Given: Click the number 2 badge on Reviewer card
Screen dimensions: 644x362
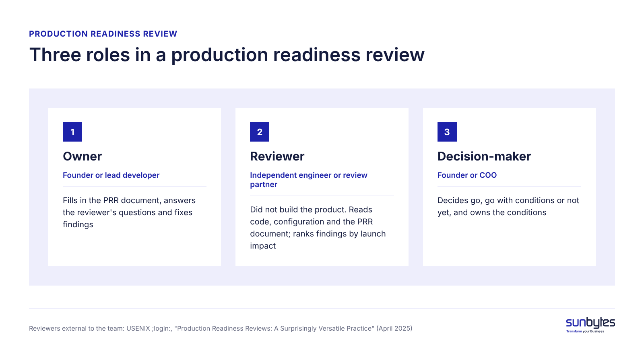Looking at the screenshot, I should [260, 132].
